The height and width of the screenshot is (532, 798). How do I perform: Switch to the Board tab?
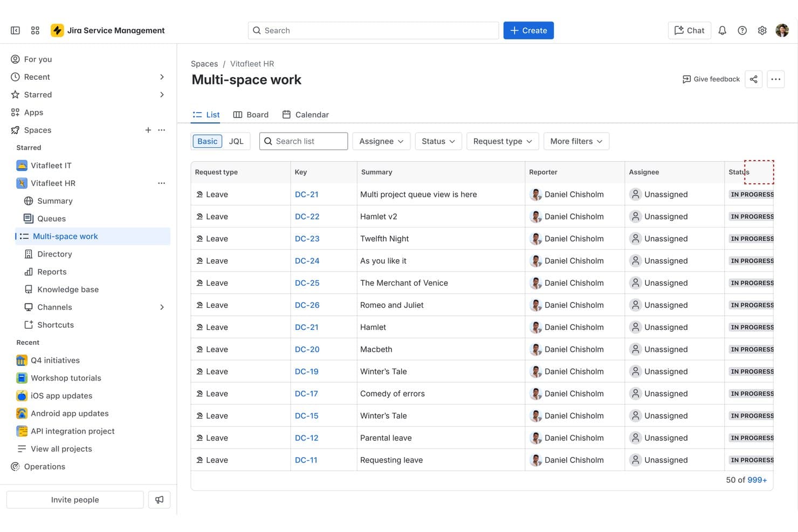click(251, 115)
